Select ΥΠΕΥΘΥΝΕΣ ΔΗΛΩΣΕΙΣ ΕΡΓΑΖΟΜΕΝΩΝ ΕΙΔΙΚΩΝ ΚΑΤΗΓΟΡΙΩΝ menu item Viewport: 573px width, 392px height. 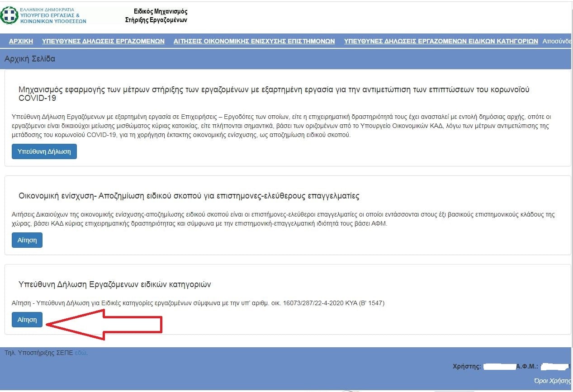pyautogui.click(x=441, y=41)
